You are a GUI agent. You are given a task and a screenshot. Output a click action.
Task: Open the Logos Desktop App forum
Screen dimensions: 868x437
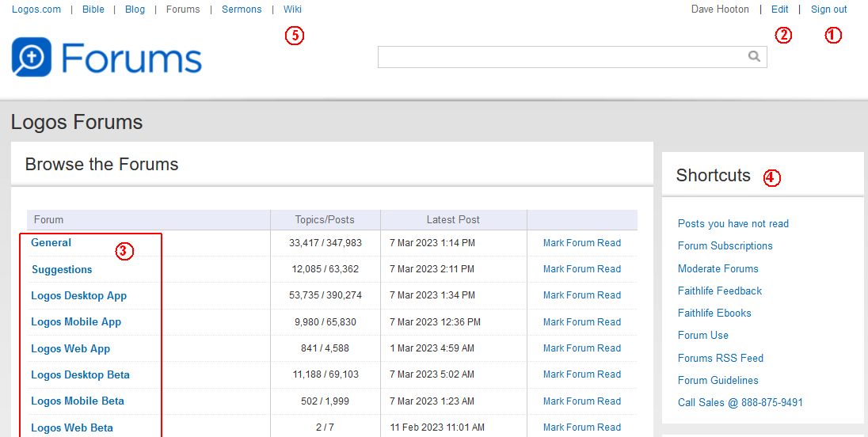78,295
